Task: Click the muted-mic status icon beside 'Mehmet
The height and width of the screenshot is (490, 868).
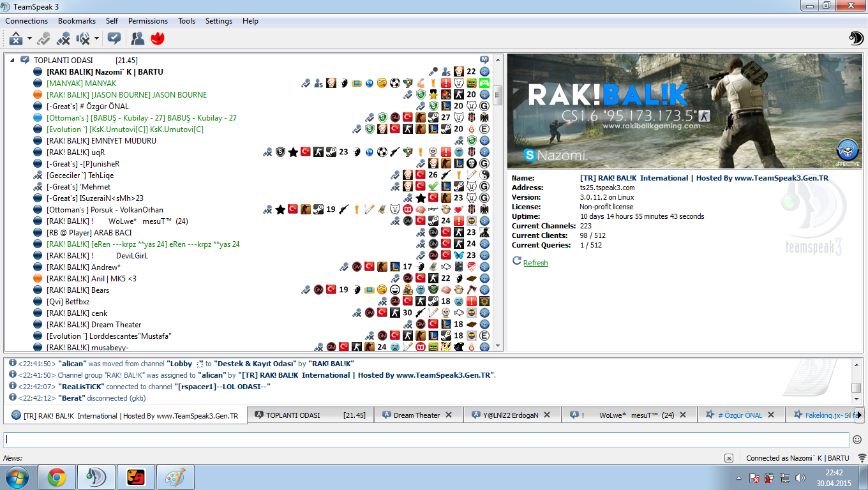Action: click(x=38, y=187)
